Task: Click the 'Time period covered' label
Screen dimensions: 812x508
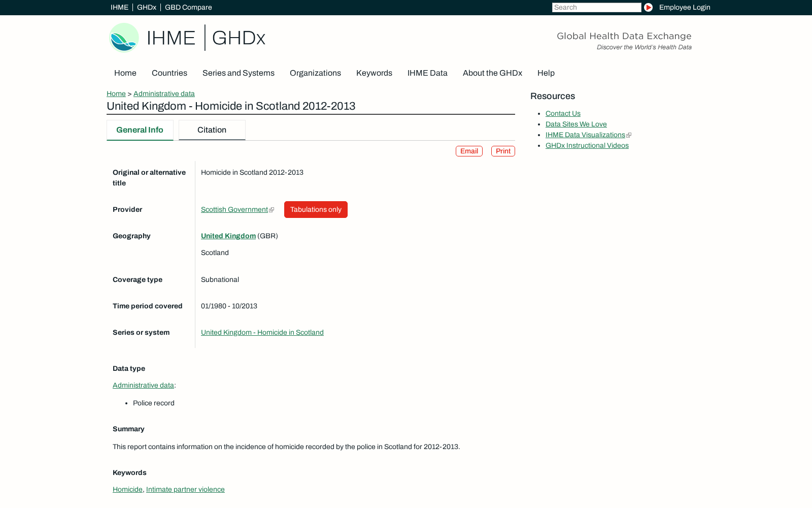Action: (148, 306)
